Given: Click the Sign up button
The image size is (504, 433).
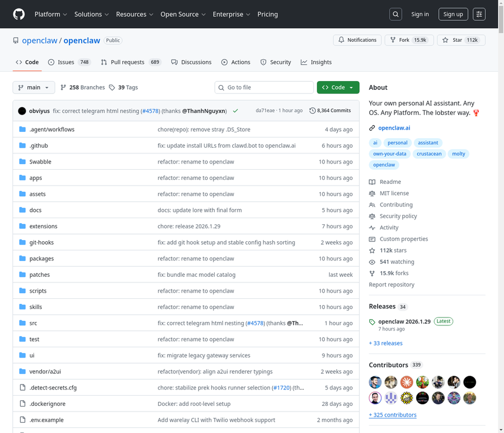Looking at the screenshot, I should [453, 14].
